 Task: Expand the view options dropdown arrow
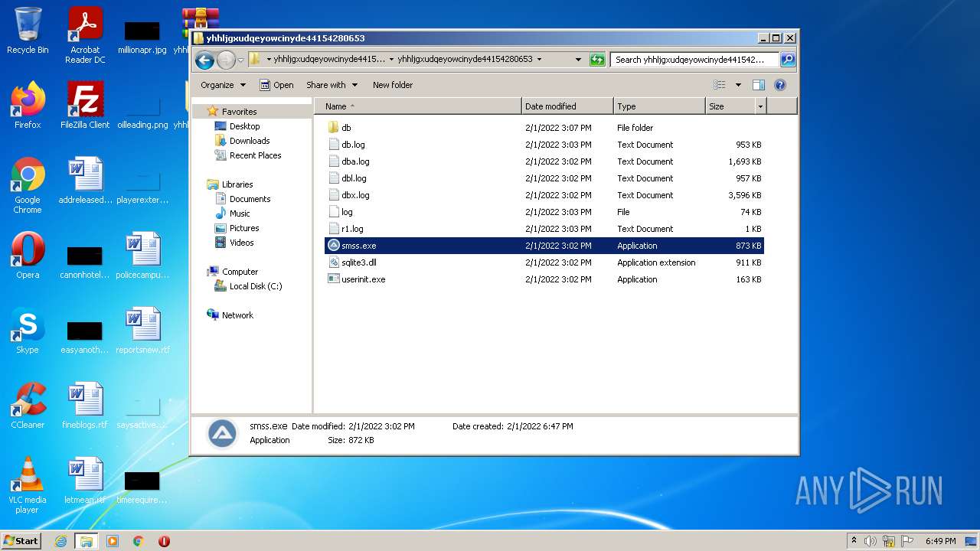(x=738, y=85)
